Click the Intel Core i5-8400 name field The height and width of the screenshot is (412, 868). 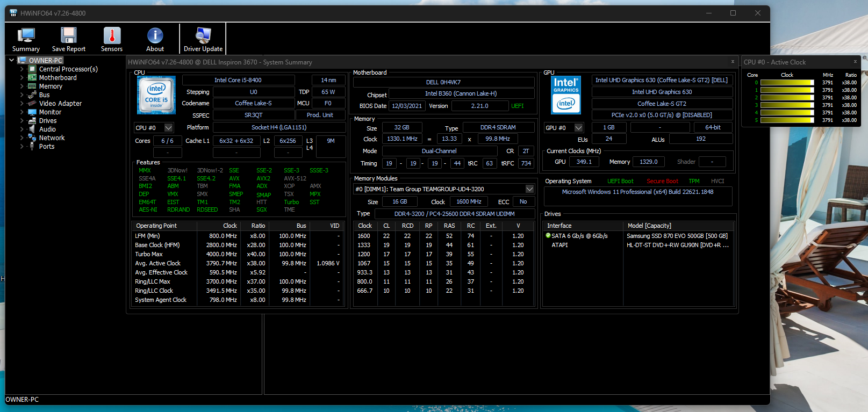[238, 80]
